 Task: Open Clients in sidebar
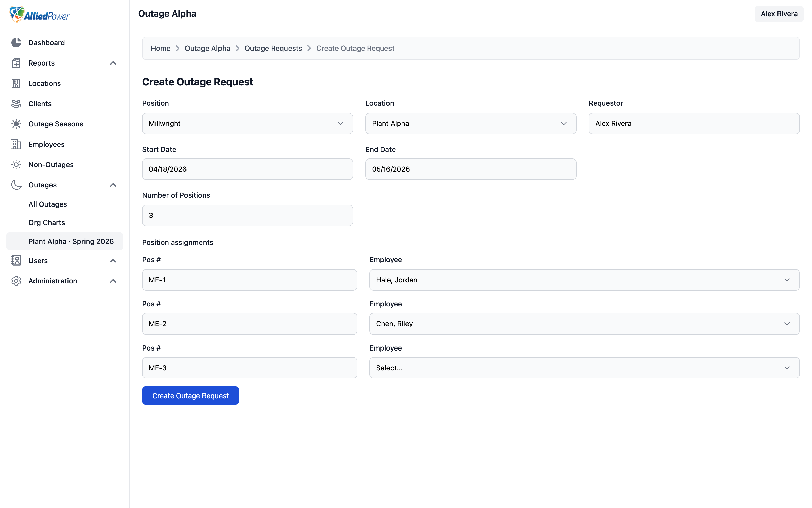coord(64,103)
